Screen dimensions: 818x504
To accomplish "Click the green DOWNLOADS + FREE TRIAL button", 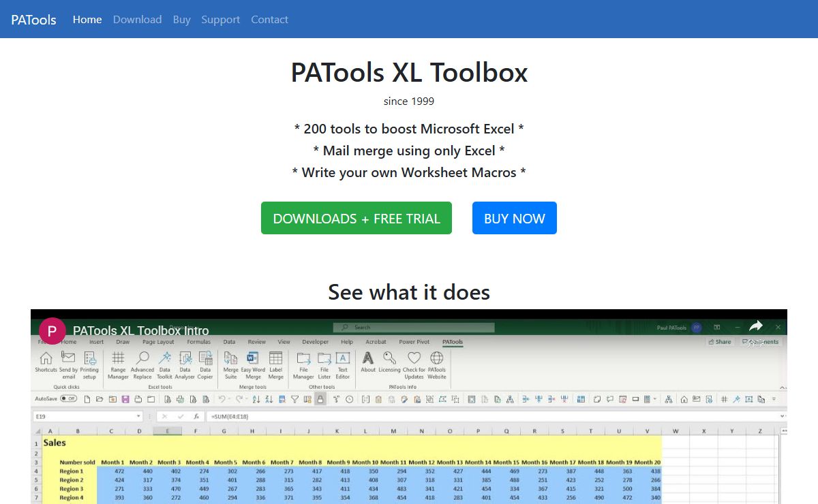I will [x=357, y=218].
